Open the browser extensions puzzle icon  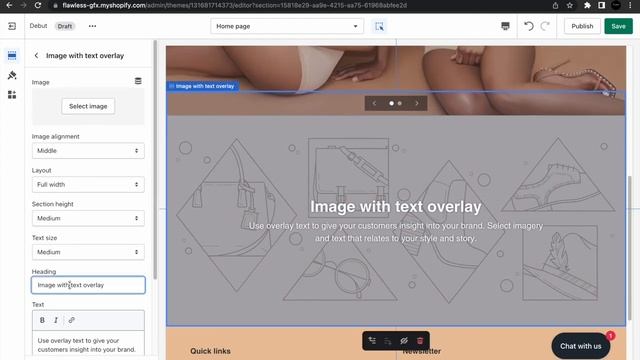point(587,5)
